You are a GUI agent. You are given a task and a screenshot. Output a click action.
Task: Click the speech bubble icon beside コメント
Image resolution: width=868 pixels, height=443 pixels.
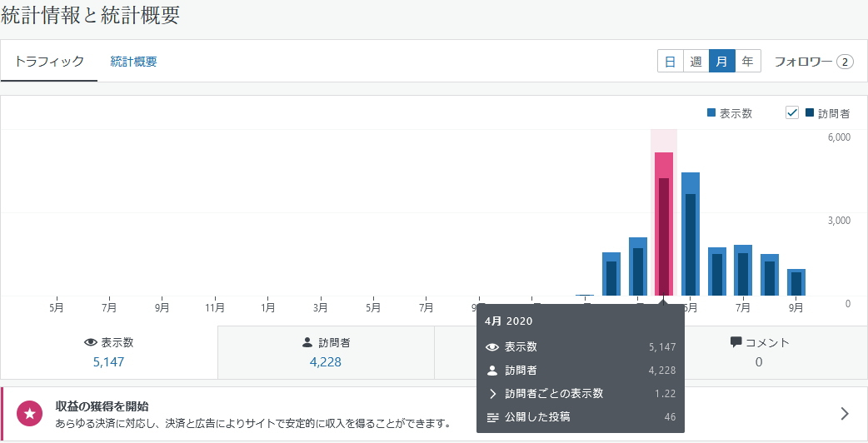[x=736, y=342]
